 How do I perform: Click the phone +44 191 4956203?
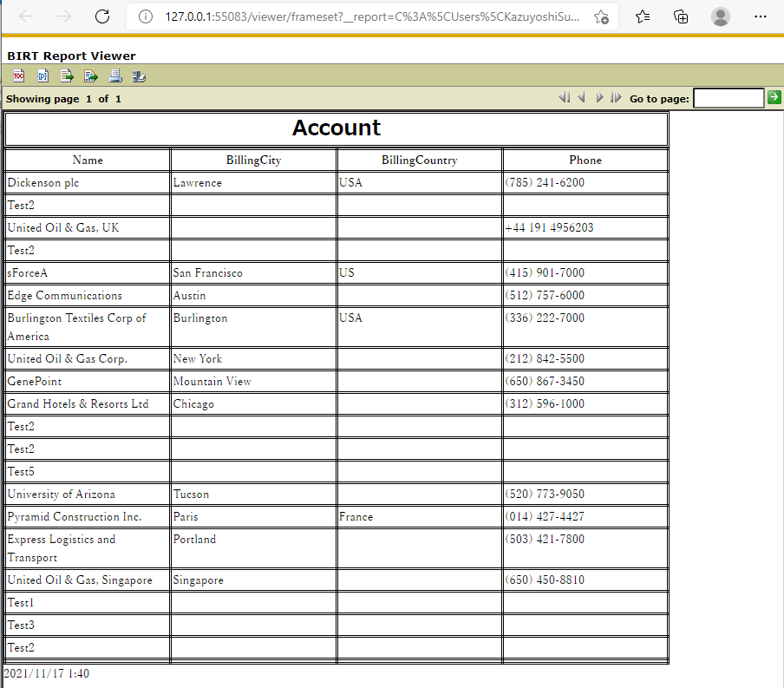(549, 227)
